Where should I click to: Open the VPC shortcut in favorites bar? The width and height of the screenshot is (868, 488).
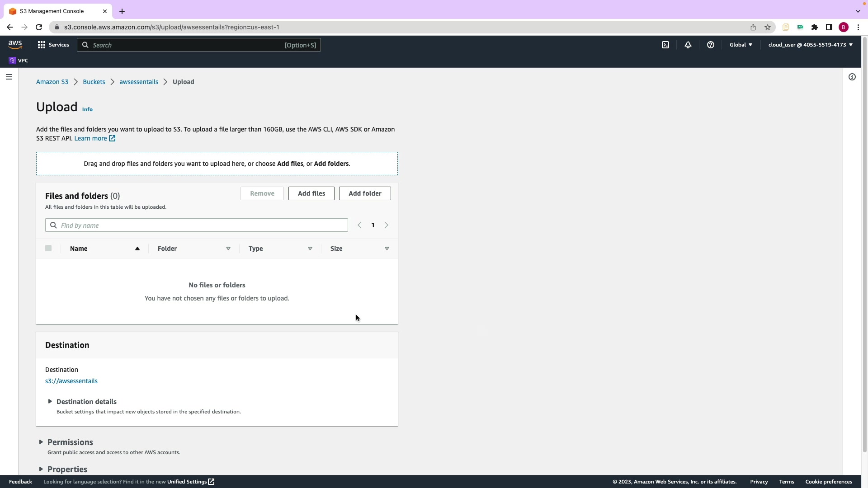pyautogui.click(x=19, y=61)
